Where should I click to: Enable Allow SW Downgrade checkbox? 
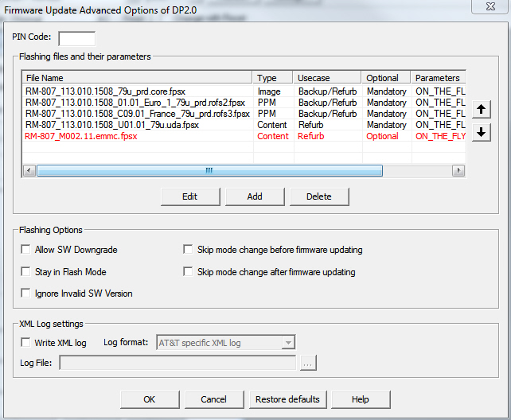[26, 250]
